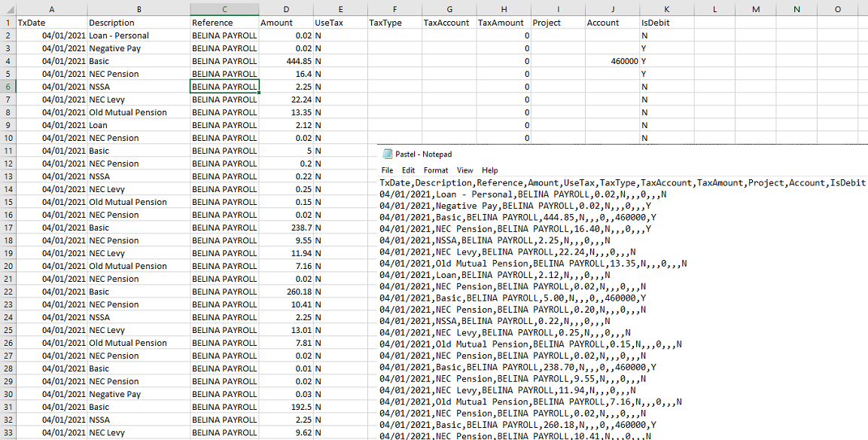Click the Project header cell
This screenshot has width=868, height=440.
(x=558, y=23)
